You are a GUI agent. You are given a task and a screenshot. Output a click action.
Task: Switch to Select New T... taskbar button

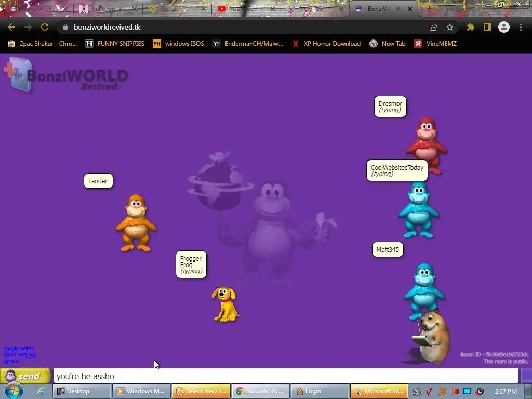tap(201, 391)
